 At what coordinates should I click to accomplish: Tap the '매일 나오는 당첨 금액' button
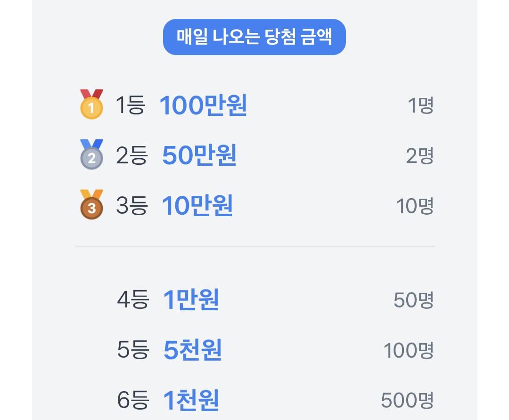coord(254,37)
